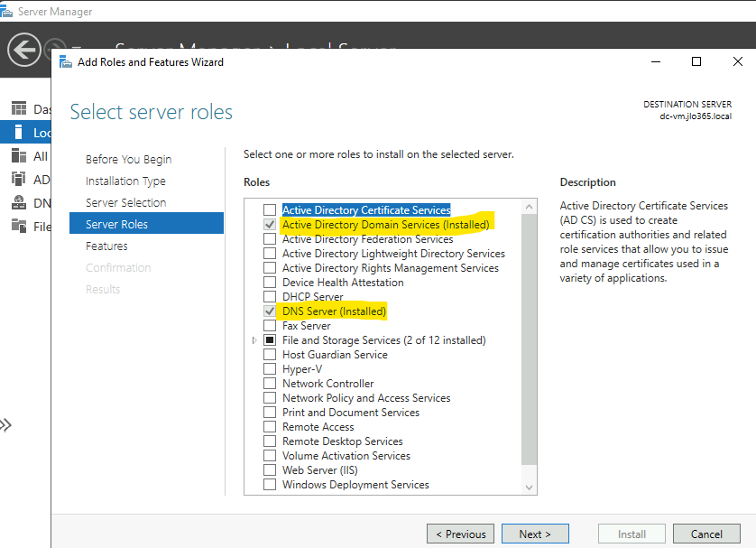Check Active Directory Lightweight Directory Services checkbox

pos(270,254)
